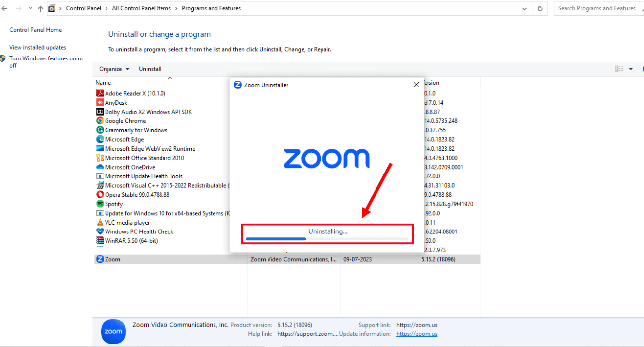The image size is (644, 347).
Task: Select All Control Panel Items breadcrumb
Action: (141, 8)
